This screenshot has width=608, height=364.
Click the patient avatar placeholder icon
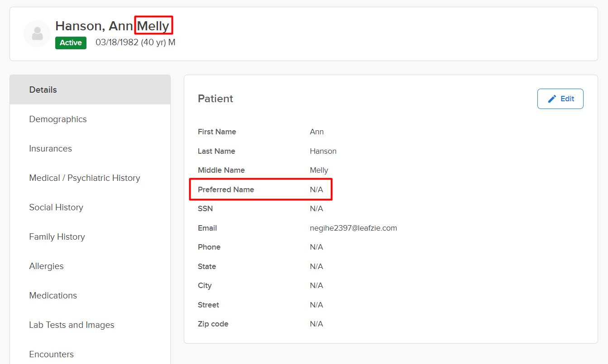(37, 34)
